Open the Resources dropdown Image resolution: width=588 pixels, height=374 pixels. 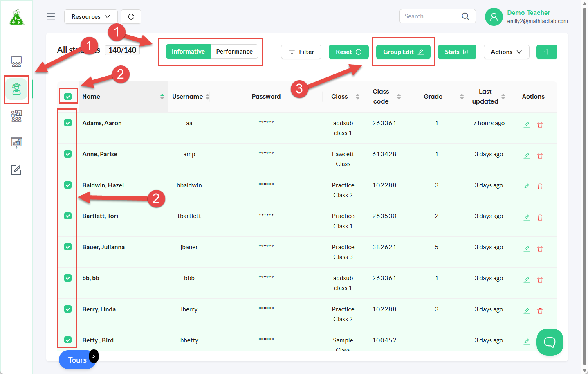(91, 17)
